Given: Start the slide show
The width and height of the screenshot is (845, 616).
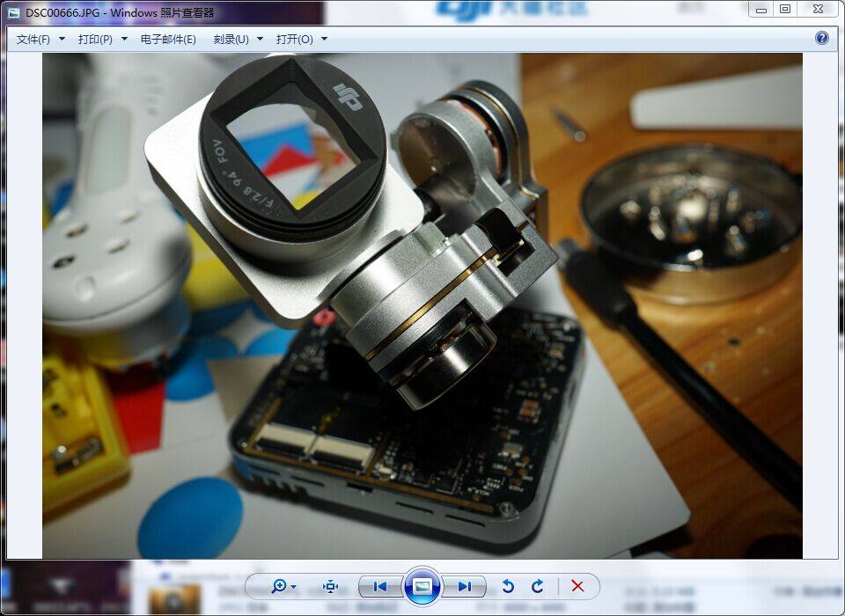Looking at the screenshot, I should coord(422,586).
